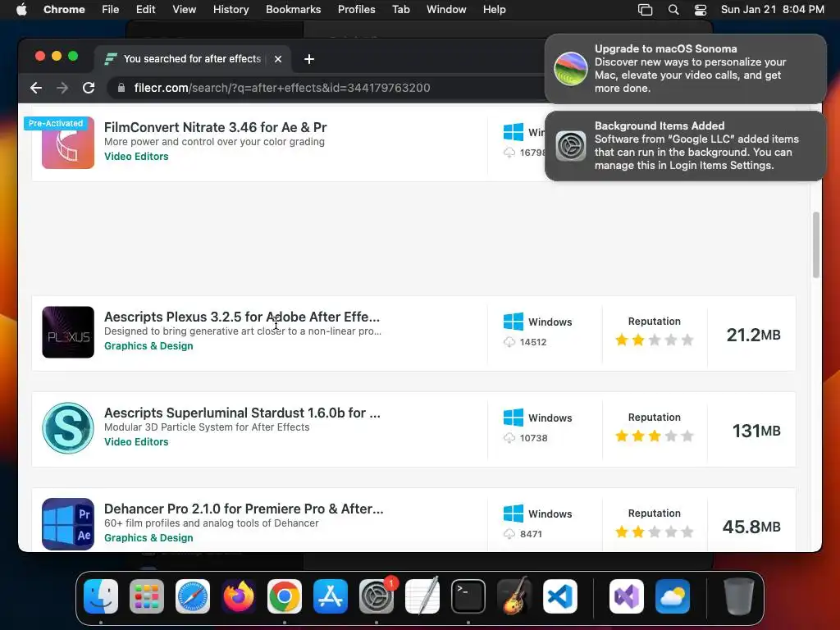The image size is (840, 630).
Task: Open the Trash in the Dock
Action: tap(739, 596)
